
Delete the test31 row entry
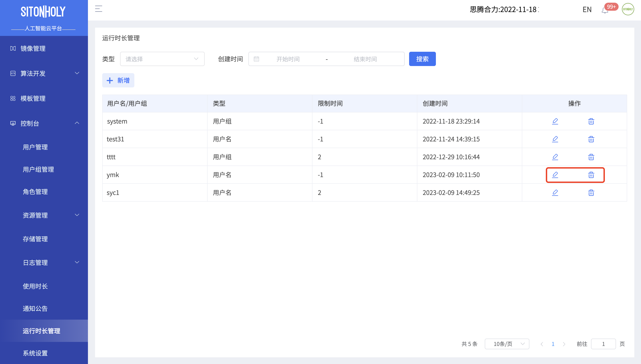[591, 139]
